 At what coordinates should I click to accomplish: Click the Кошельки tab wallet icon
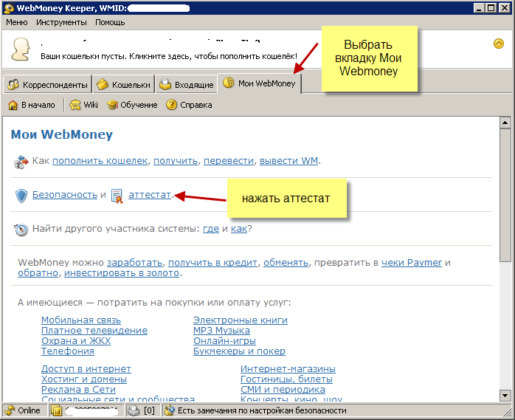[103, 84]
